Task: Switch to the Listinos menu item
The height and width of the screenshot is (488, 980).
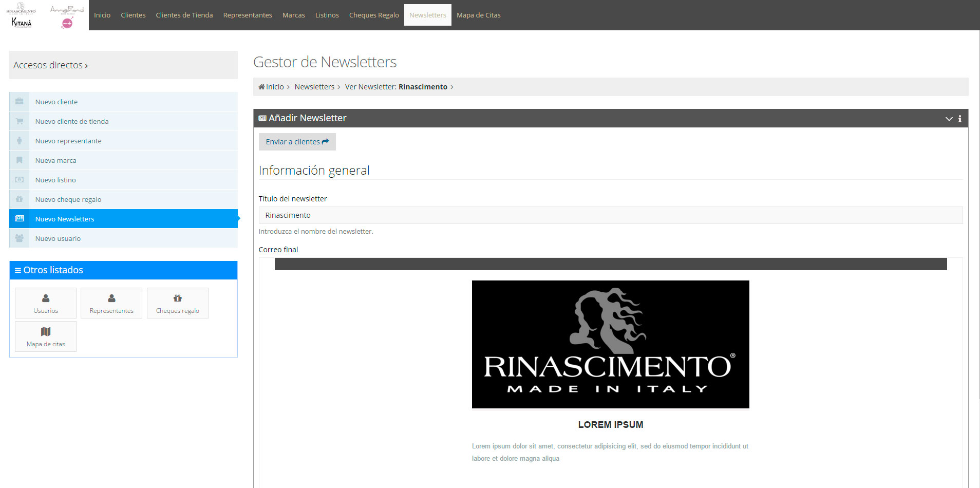Action: point(327,15)
